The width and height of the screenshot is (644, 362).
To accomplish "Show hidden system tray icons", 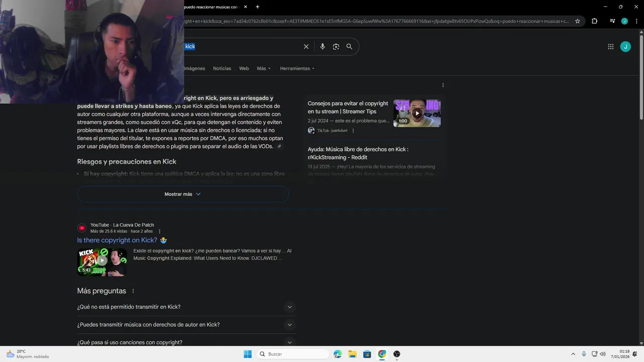I will (573, 354).
